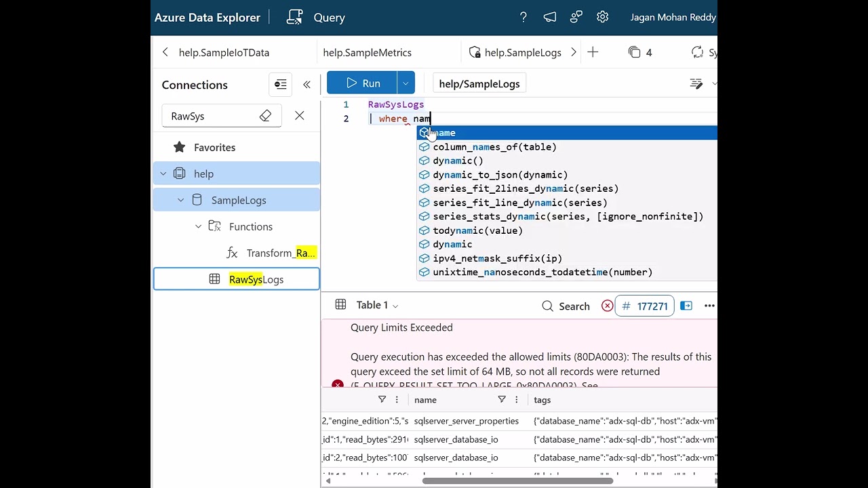Open the feedback megaphone icon
Image resolution: width=868 pixels, height=488 pixels.
tap(550, 18)
